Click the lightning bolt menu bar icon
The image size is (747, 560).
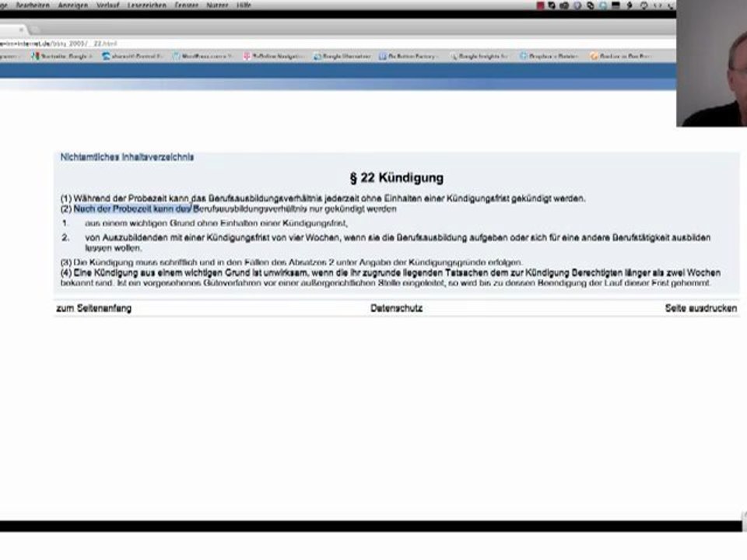pyautogui.click(x=630, y=5)
